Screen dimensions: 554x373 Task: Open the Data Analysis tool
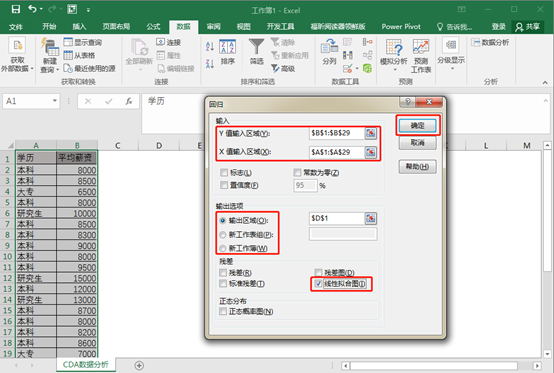490,42
